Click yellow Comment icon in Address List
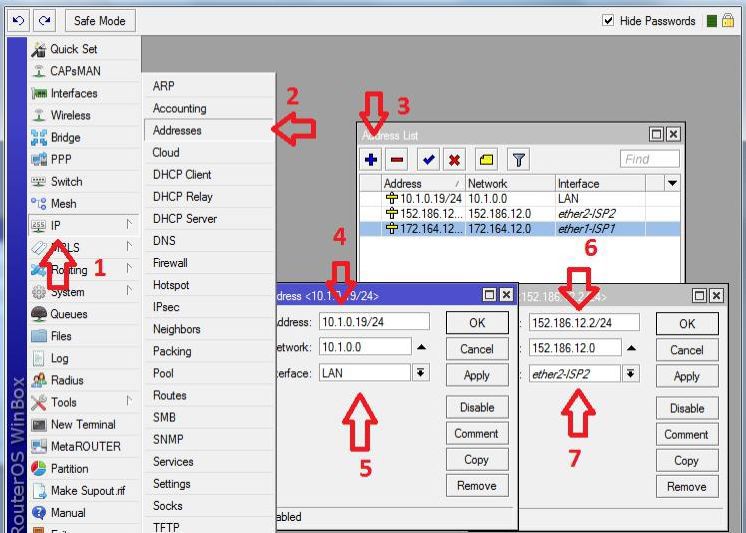Viewport: 746px width, 533px height. (486, 159)
